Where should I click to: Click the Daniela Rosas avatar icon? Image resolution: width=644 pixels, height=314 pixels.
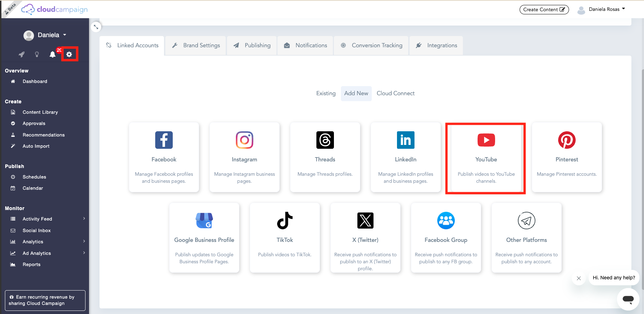[581, 10]
